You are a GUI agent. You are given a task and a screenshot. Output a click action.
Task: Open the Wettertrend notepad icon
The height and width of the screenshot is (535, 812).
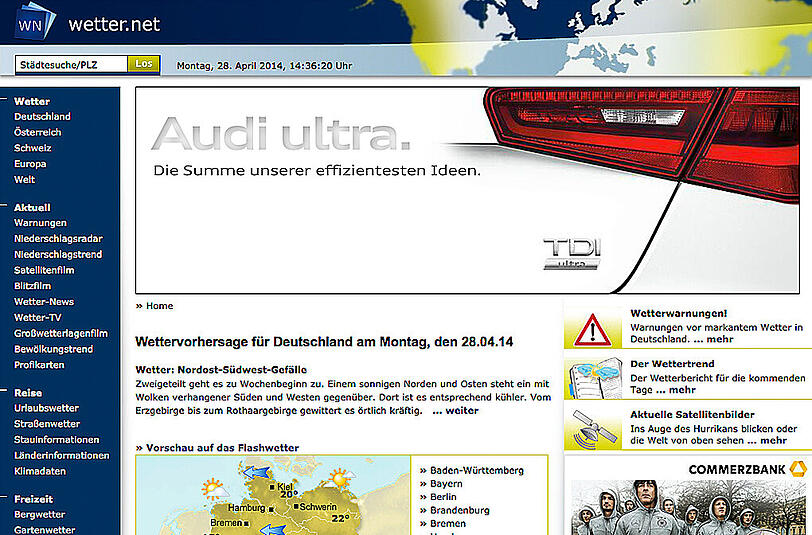pos(596,378)
